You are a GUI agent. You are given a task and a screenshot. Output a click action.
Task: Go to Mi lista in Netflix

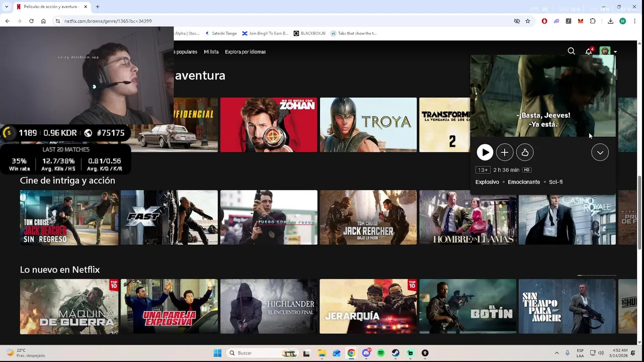pyautogui.click(x=211, y=52)
